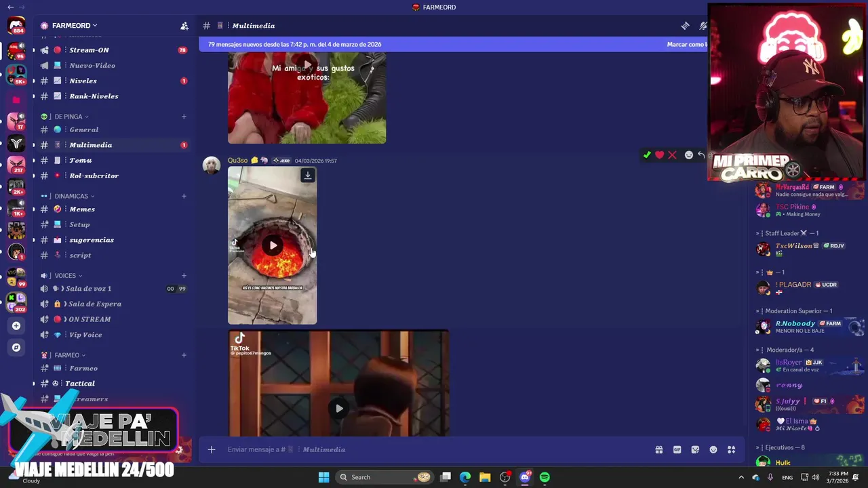Click the invite people icon beside FARMEORD

pyautogui.click(x=184, y=26)
